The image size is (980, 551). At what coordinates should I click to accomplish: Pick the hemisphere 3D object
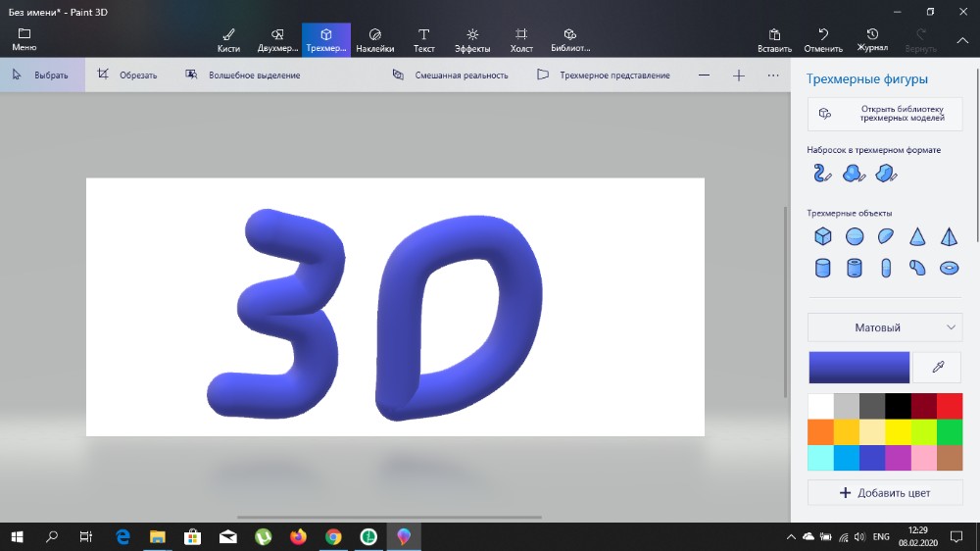tap(886, 236)
